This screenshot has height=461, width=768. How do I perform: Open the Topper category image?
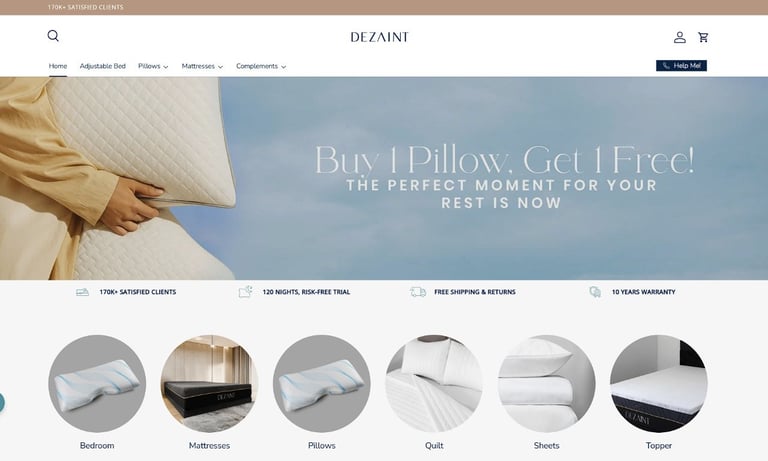point(659,384)
